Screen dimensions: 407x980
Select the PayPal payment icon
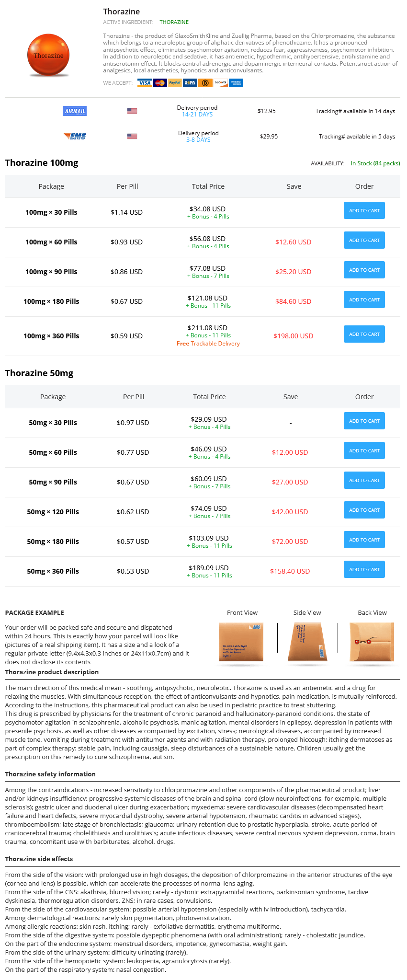click(x=175, y=83)
